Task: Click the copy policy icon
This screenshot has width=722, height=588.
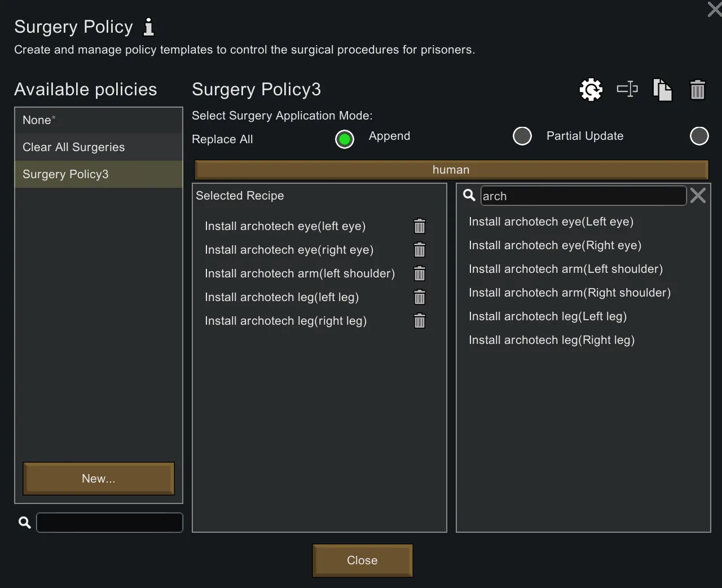Action: pos(662,90)
